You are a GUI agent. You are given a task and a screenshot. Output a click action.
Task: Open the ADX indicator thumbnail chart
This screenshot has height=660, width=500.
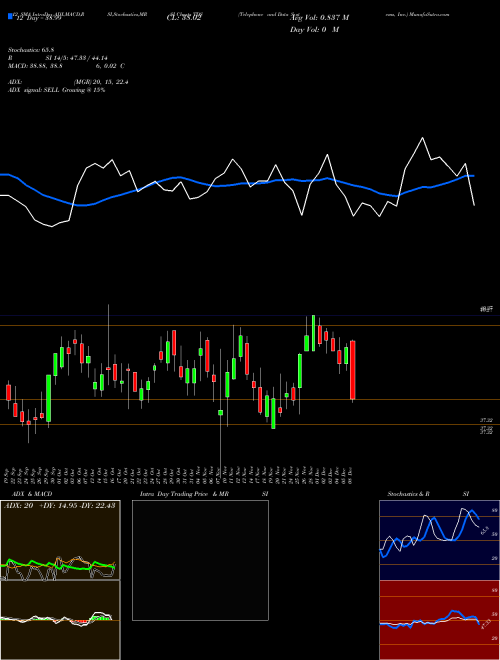(60, 540)
